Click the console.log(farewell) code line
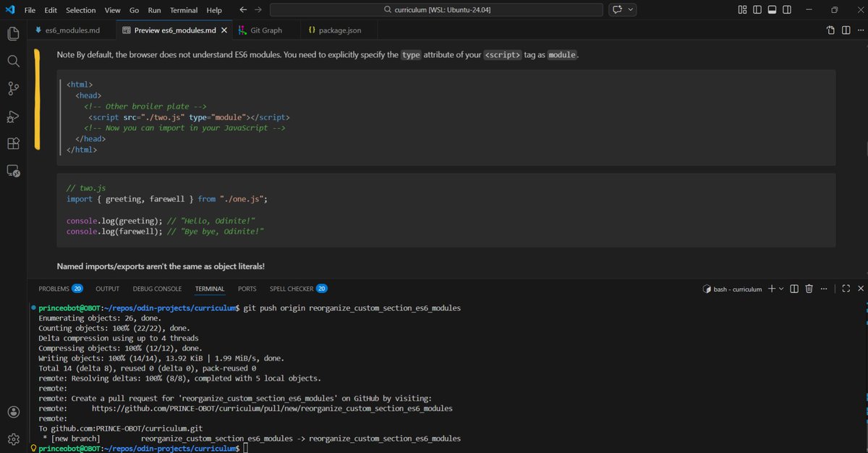Screen dimensions: 868x453 coord(165,231)
